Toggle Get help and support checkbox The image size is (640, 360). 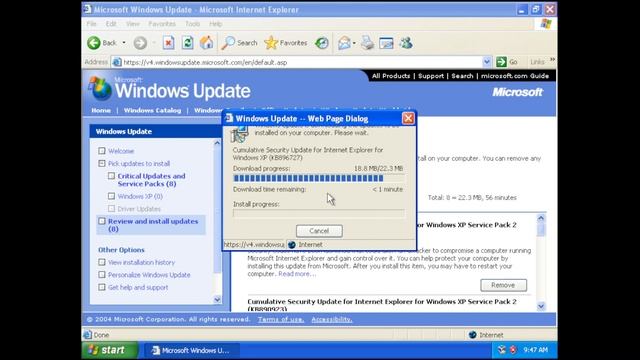tap(102, 287)
